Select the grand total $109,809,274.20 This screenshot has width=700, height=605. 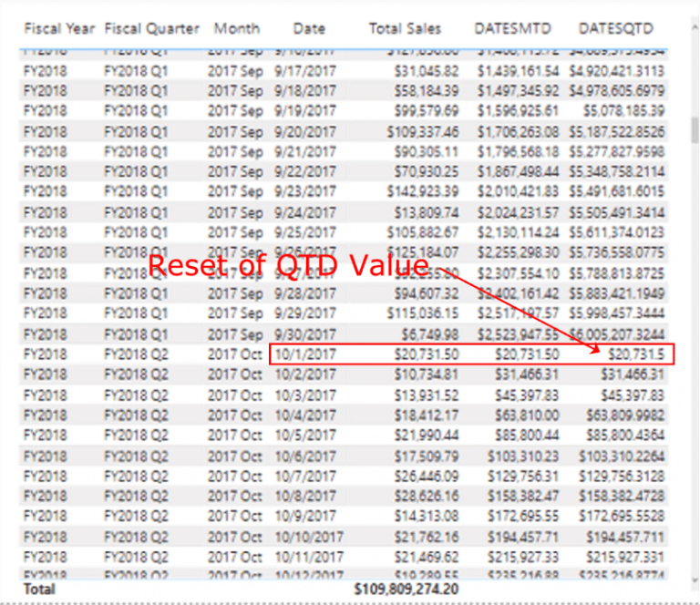click(x=407, y=589)
